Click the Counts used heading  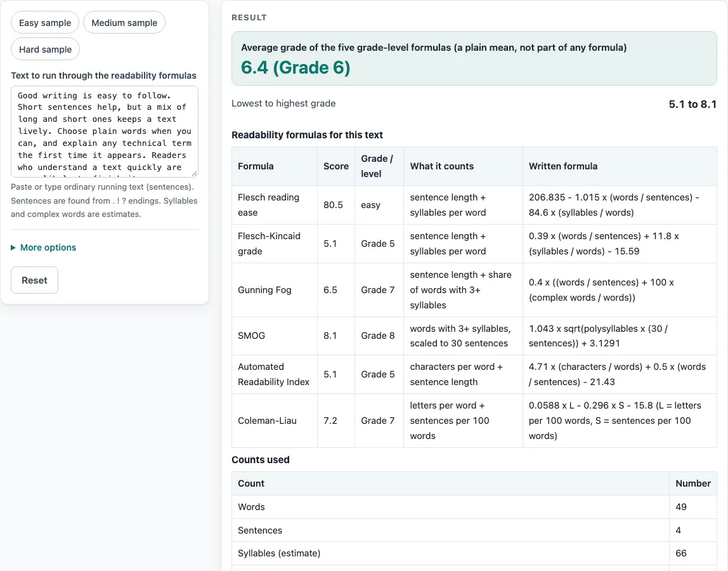point(261,460)
